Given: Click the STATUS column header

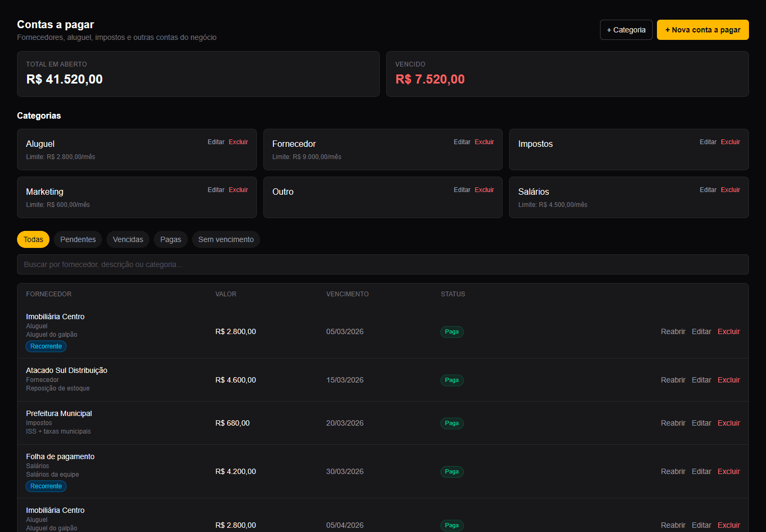Looking at the screenshot, I should [453, 294].
